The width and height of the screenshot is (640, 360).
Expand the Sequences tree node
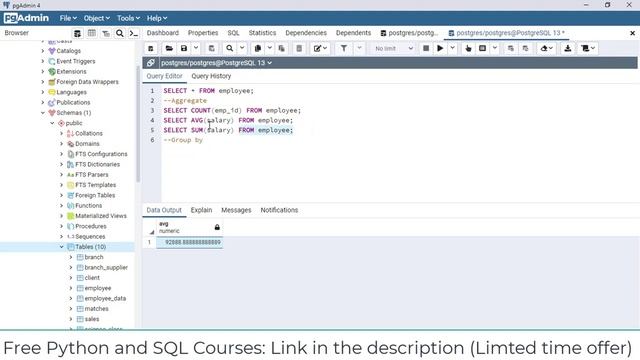[x=62, y=237]
